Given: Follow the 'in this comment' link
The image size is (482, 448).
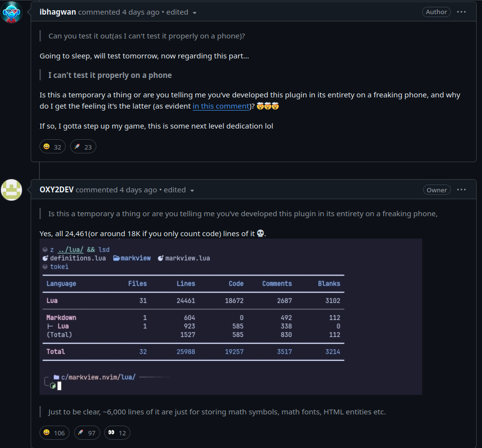Looking at the screenshot, I should 221,106.
